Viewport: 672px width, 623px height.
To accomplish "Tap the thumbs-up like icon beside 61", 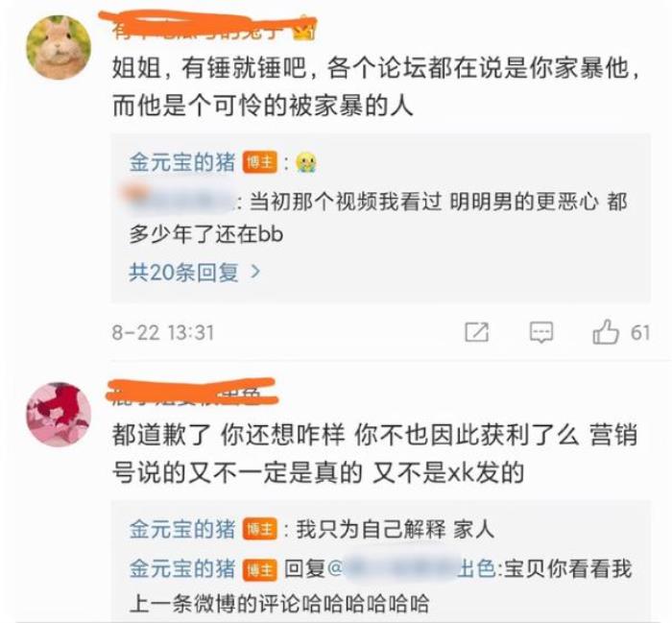I will (606, 332).
